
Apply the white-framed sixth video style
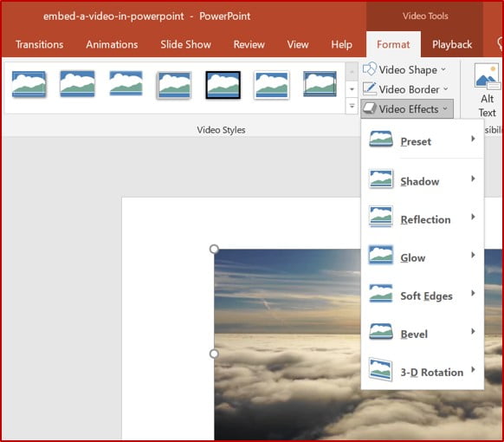click(x=272, y=85)
